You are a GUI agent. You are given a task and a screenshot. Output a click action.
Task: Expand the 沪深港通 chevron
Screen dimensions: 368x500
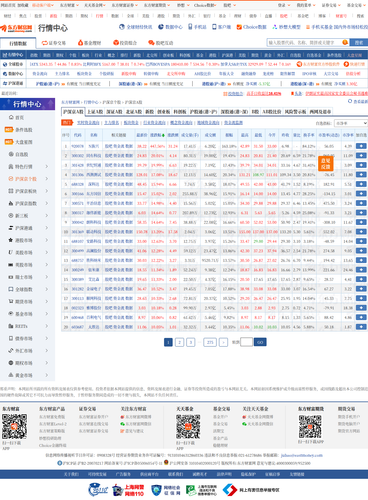(x=46, y=228)
